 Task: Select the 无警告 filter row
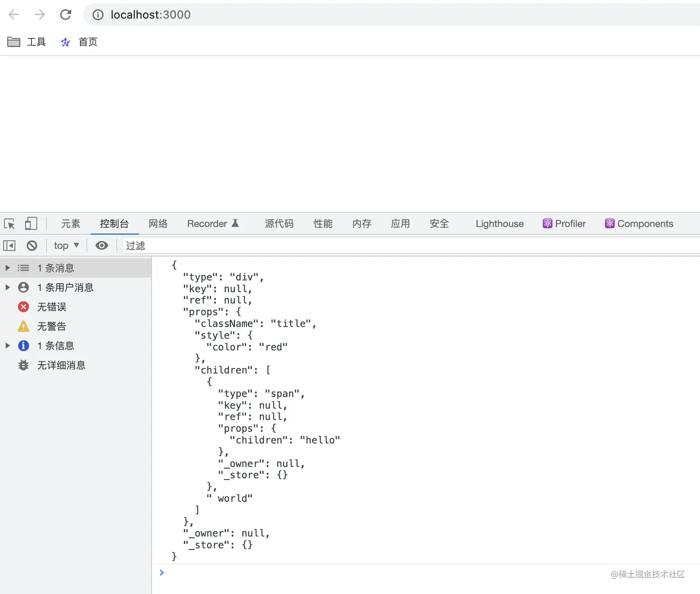75,326
